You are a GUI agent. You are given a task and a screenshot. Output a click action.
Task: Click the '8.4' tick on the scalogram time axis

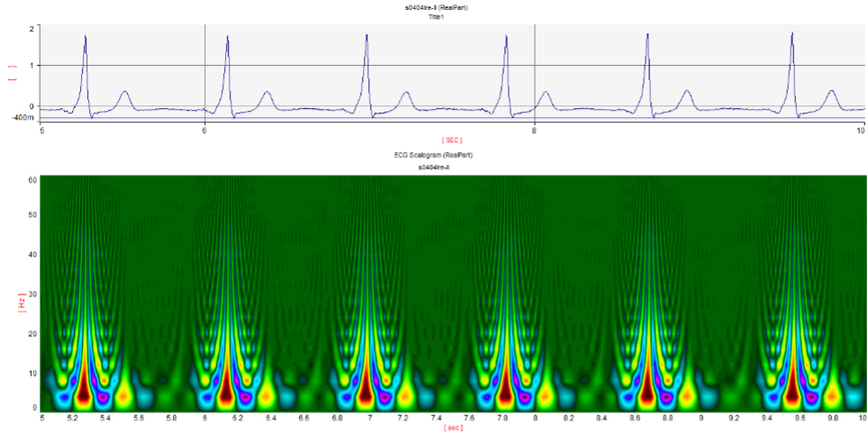tap(600, 420)
